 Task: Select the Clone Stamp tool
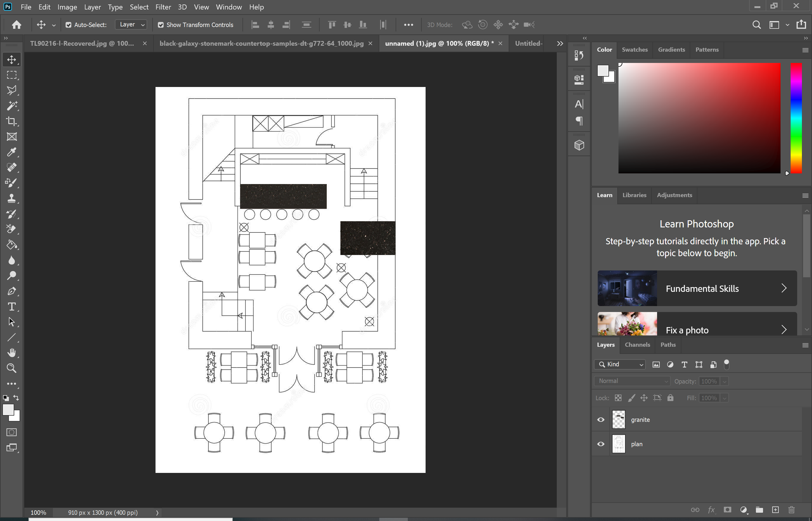[x=12, y=198]
